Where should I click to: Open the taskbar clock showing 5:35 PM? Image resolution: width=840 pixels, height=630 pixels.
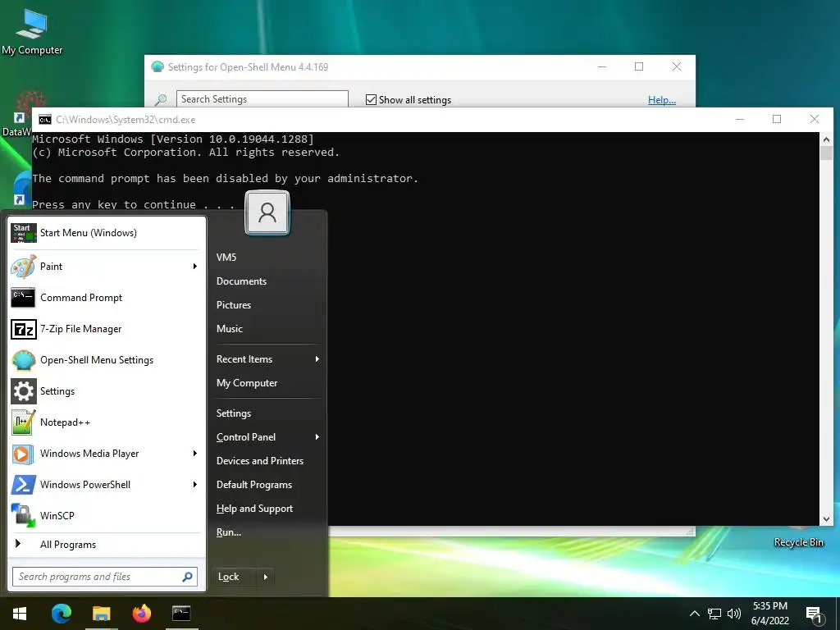tap(769, 614)
